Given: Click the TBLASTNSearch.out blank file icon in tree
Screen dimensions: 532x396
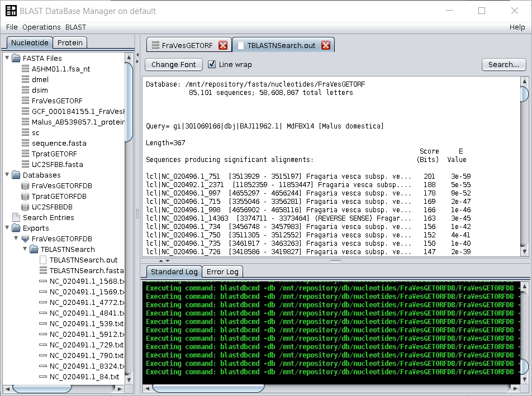Looking at the screenshot, I should tap(43, 260).
